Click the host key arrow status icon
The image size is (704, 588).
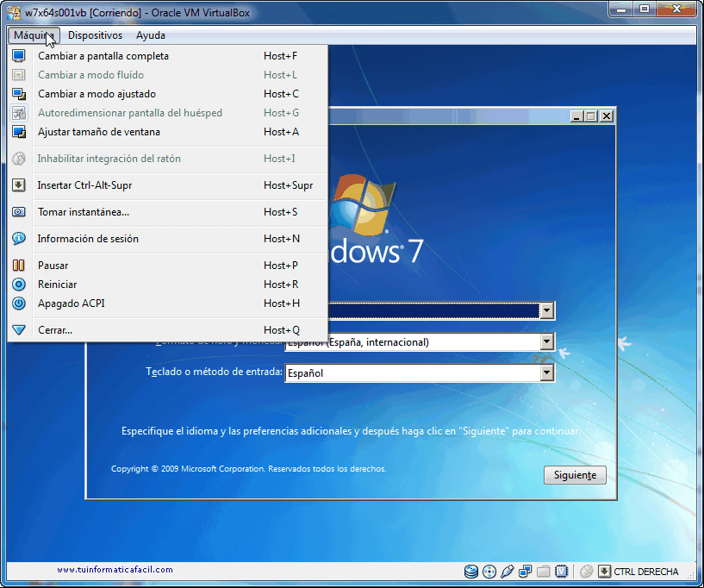(604, 572)
